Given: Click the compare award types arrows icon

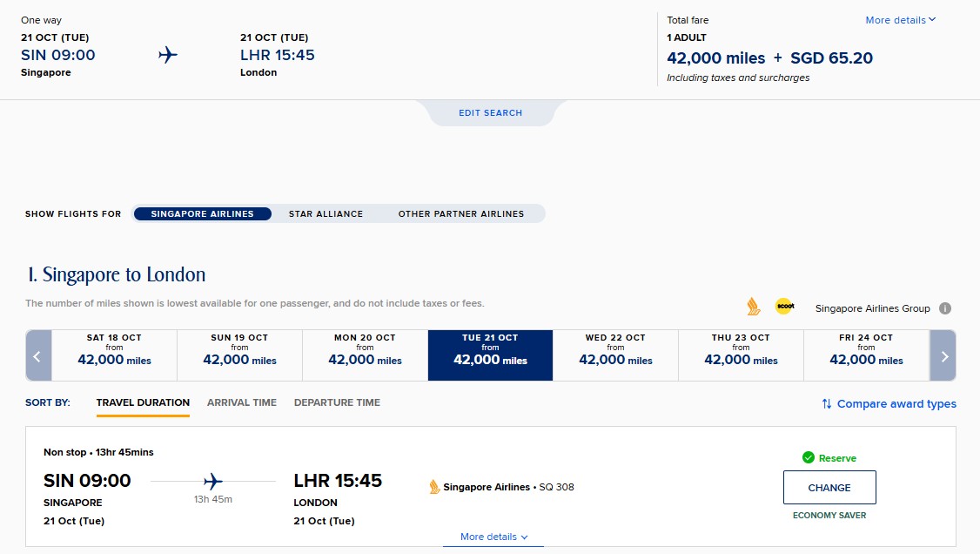Looking at the screenshot, I should coord(827,404).
